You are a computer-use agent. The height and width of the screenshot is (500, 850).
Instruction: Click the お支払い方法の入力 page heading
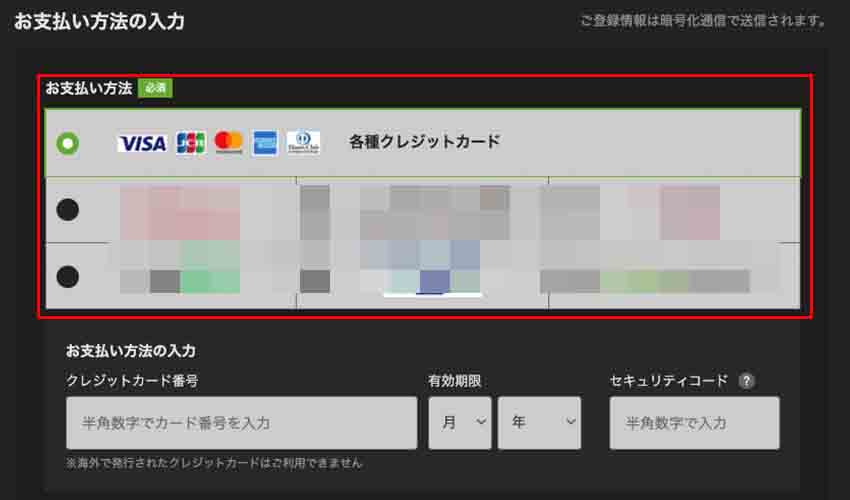point(99,22)
